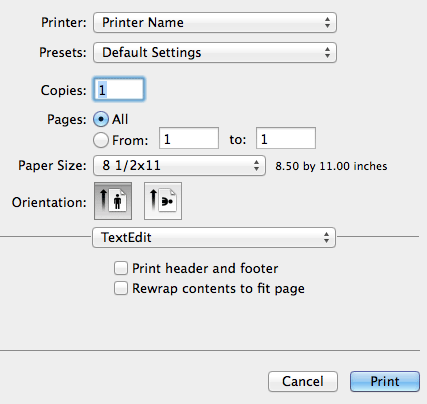Click the 'to' page number field
Image resolution: width=427 pixels, height=404 pixels.
coord(286,138)
